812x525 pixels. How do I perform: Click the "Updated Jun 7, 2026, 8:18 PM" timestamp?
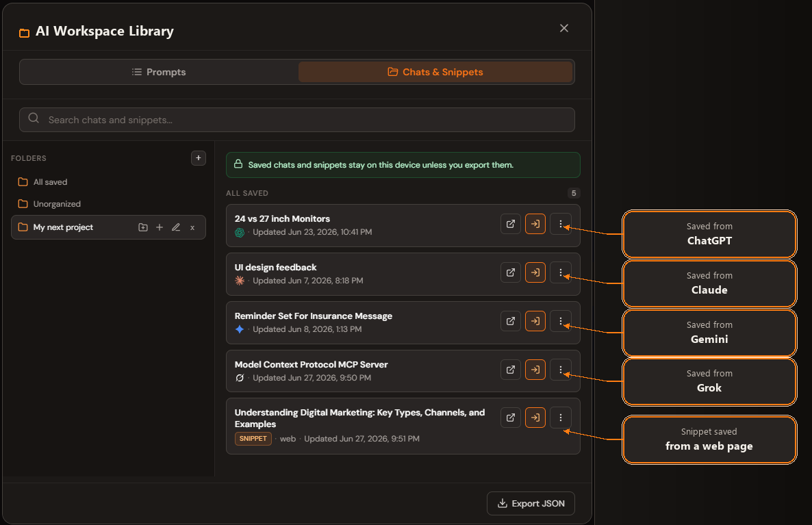308,281
